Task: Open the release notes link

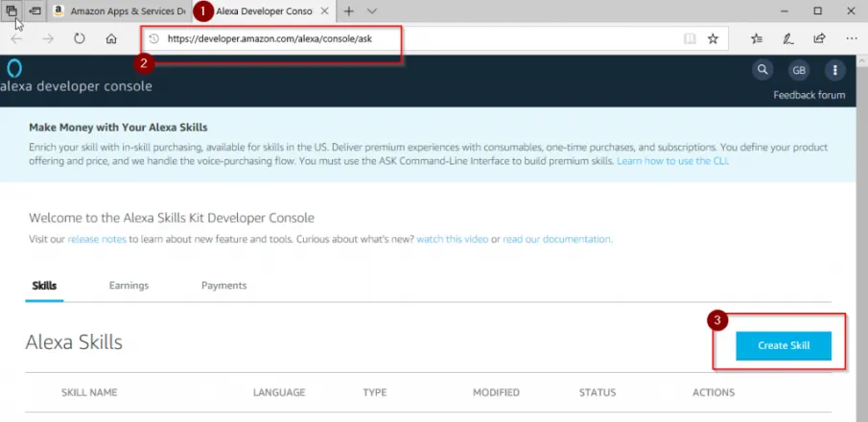Action: coord(97,239)
